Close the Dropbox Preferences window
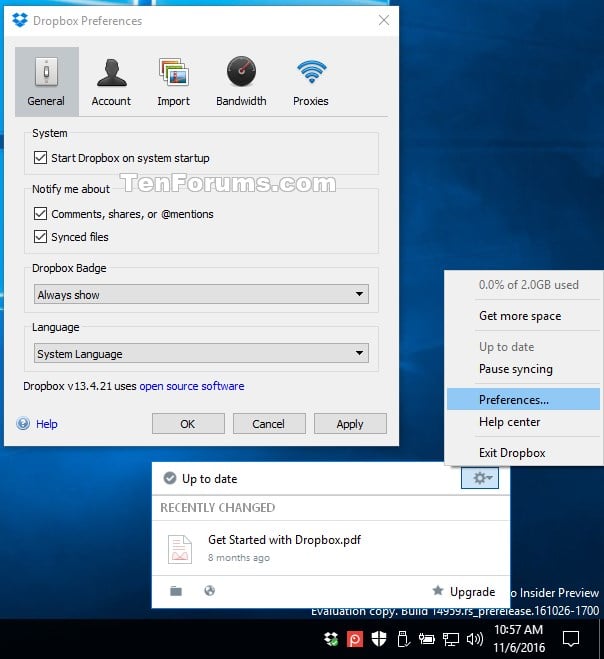 [384, 20]
